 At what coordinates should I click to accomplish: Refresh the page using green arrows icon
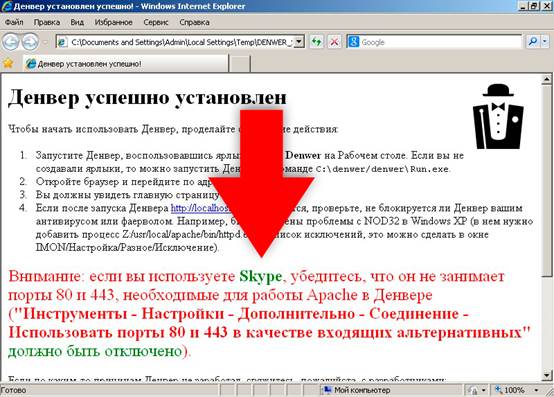(x=316, y=42)
